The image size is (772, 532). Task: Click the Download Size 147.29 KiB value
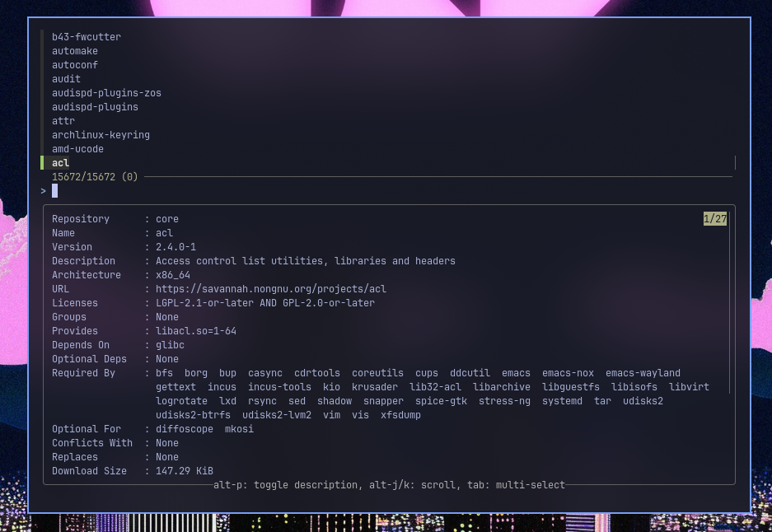coord(184,471)
